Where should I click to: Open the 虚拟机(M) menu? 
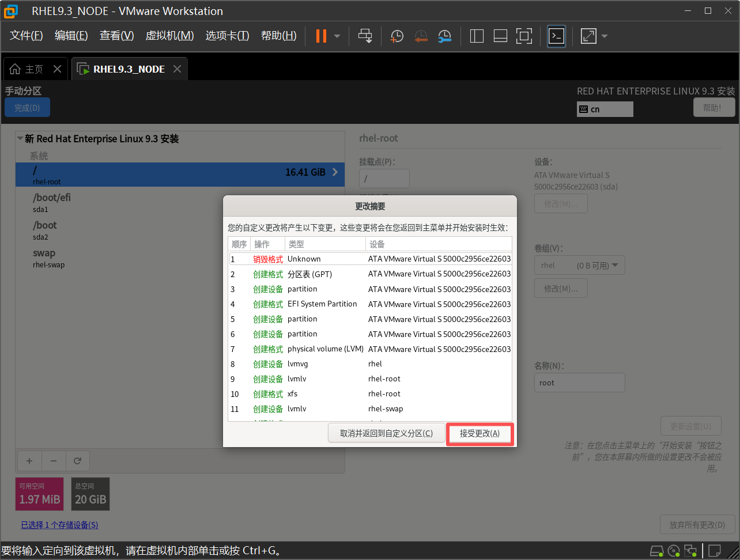coord(169,36)
